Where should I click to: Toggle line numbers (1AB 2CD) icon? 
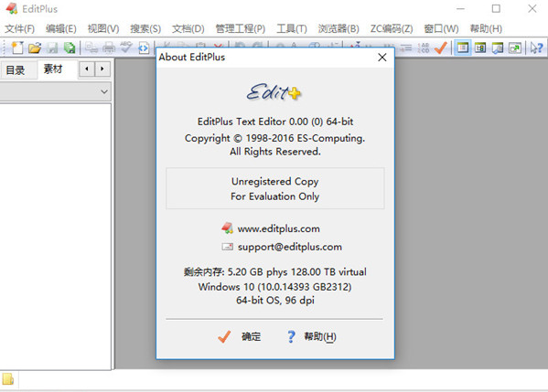point(423,48)
